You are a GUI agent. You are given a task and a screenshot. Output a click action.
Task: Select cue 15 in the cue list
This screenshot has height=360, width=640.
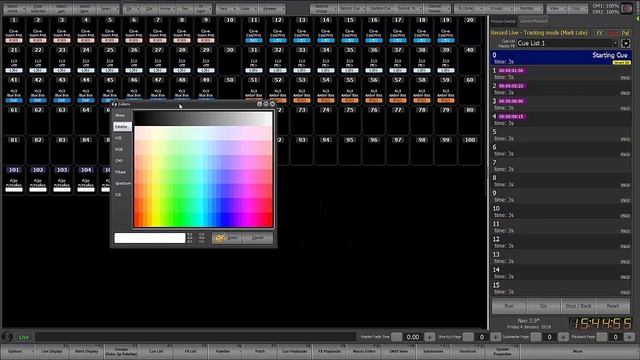point(561,288)
